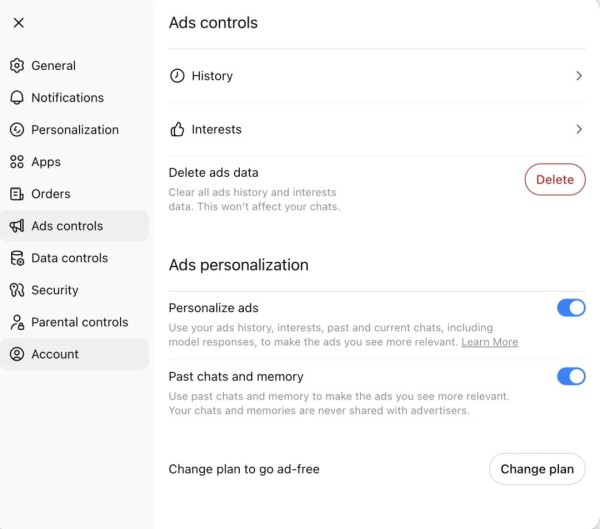The image size is (600, 529).
Task: Close the settings dialog with X
Action: tap(19, 23)
